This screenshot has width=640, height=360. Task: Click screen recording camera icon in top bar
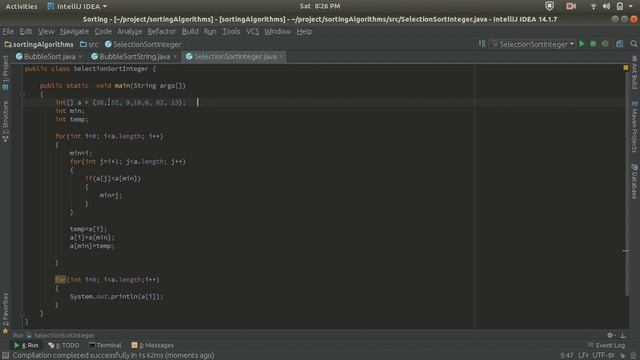tap(571, 6)
